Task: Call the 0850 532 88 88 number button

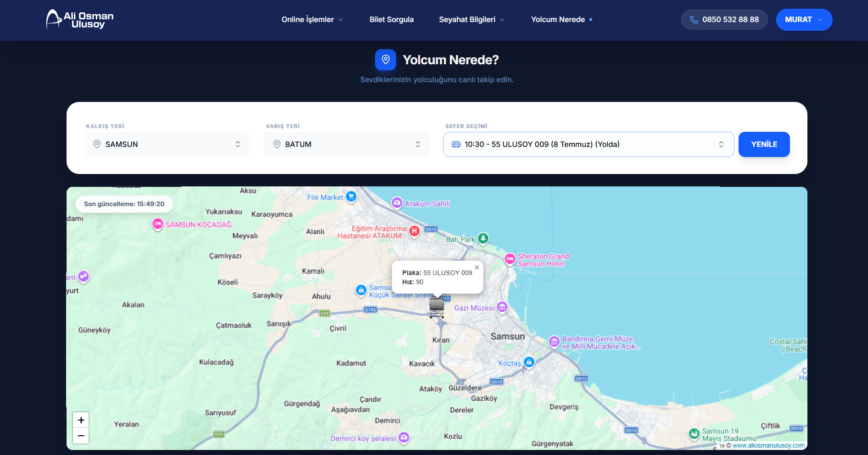Action: click(x=724, y=20)
